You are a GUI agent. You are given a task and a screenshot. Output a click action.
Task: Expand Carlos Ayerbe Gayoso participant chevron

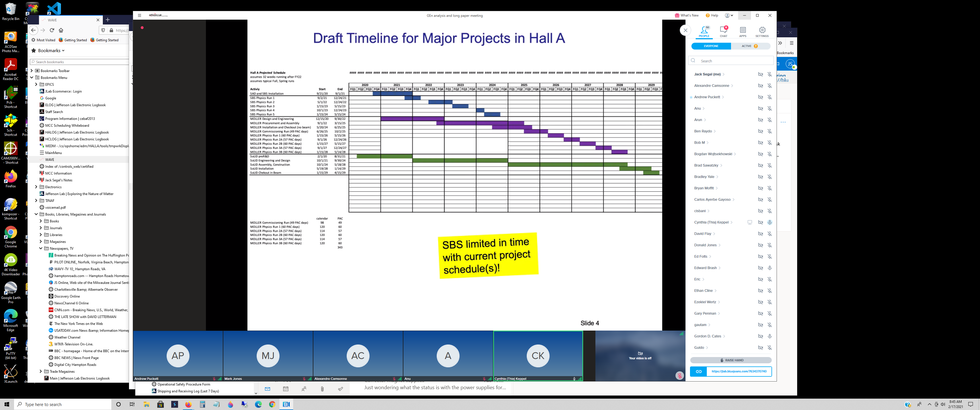click(x=734, y=200)
